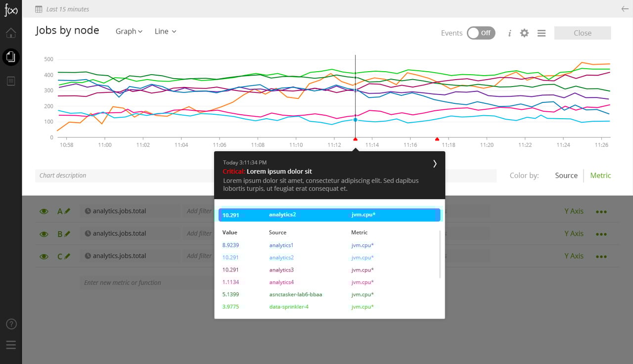Hide query B using its eye icon
Image resolution: width=633 pixels, height=364 pixels.
[44, 233]
